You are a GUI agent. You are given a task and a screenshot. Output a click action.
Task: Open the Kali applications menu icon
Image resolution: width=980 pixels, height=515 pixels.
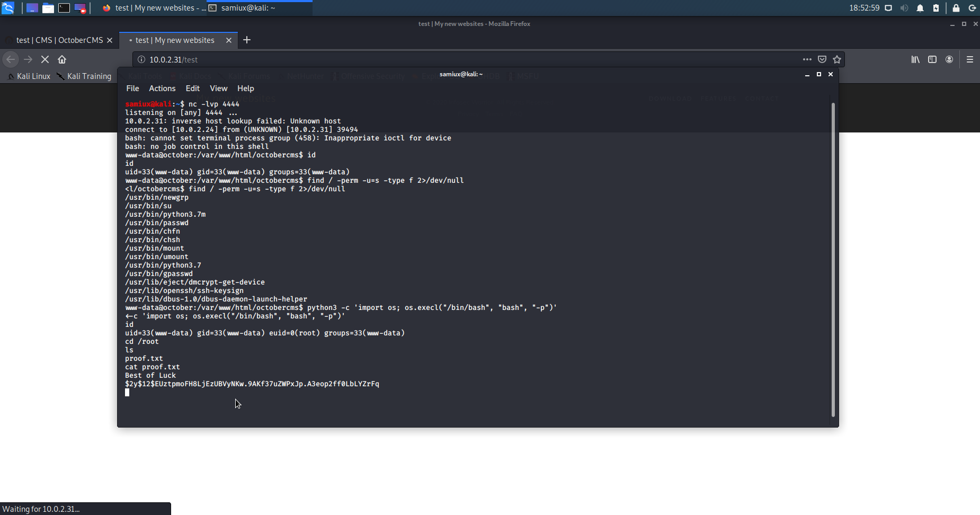[8, 8]
